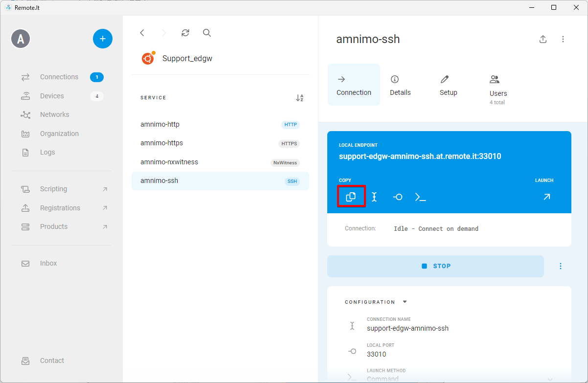Image resolution: width=588 pixels, height=383 pixels.
Task: Open the Launch arrow in the endpoint panel
Action: (x=546, y=197)
